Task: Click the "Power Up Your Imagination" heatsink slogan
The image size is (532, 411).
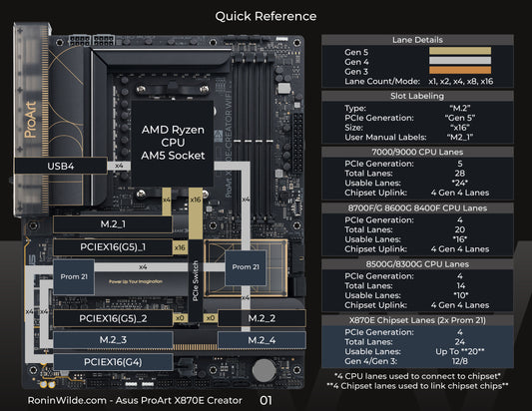Action: 136,281
